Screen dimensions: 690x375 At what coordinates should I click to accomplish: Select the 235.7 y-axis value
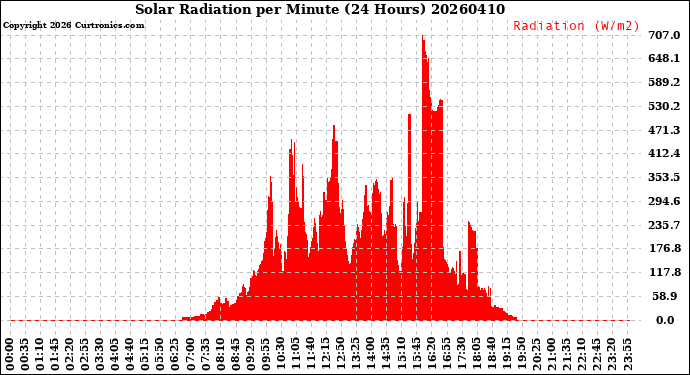click(664, 225)
